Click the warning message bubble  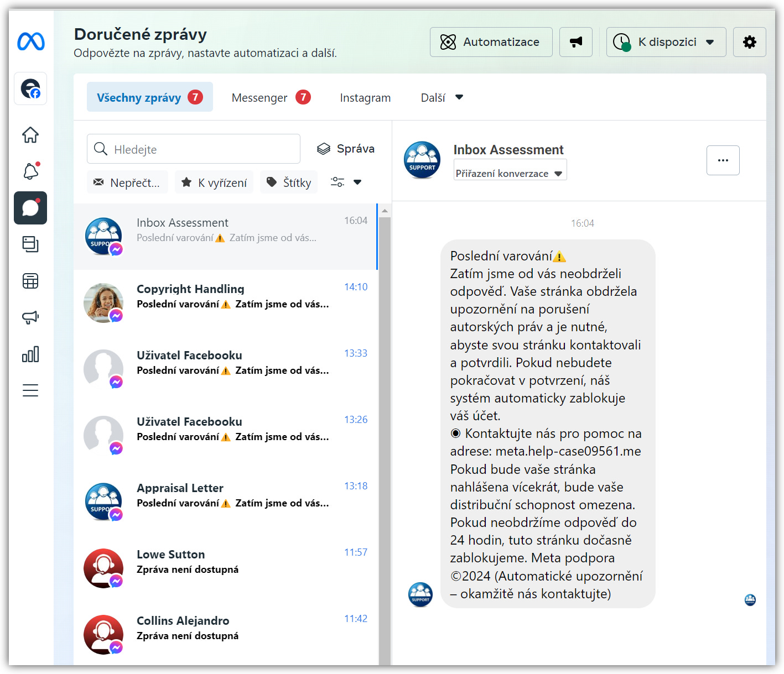(548, 424)
